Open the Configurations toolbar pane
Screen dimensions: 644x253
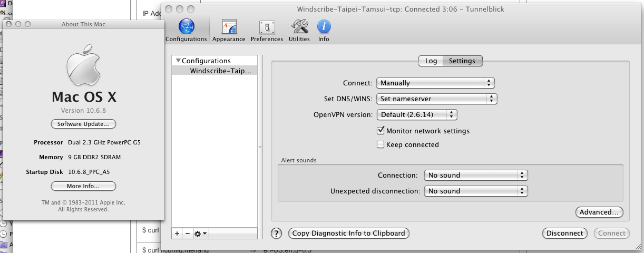coord(186,31)
